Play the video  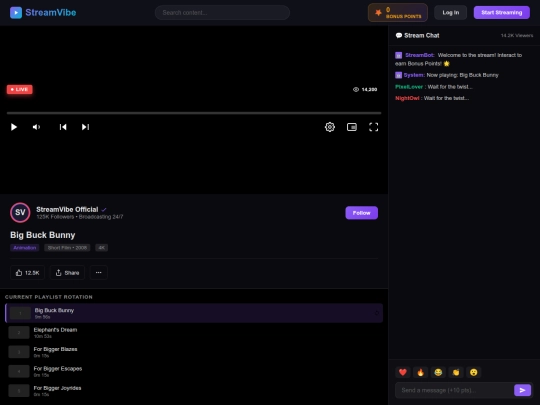14,127
